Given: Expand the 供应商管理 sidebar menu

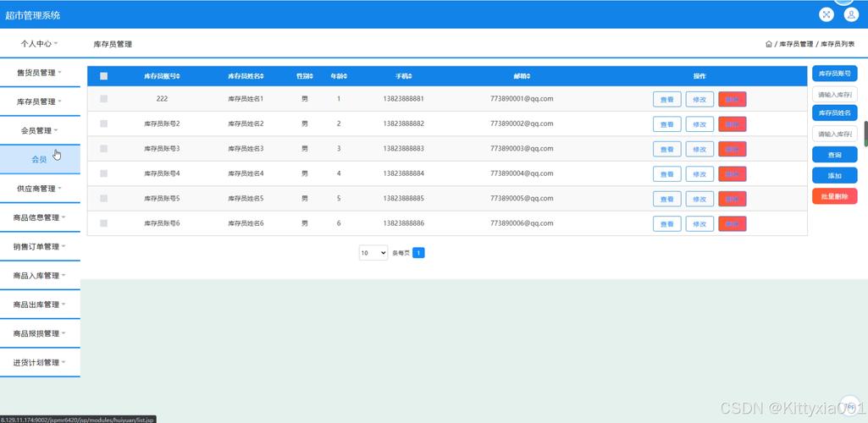Looking at the screenshot, I should point(40,189).
